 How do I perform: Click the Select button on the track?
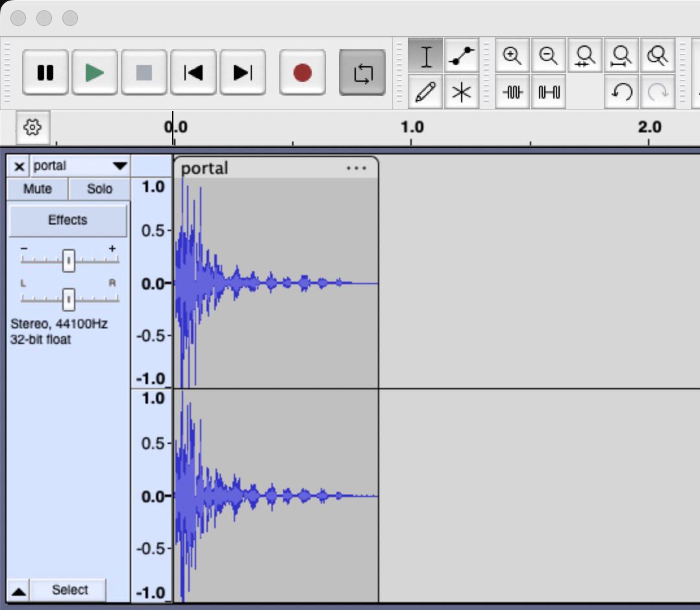pos(69,590)
